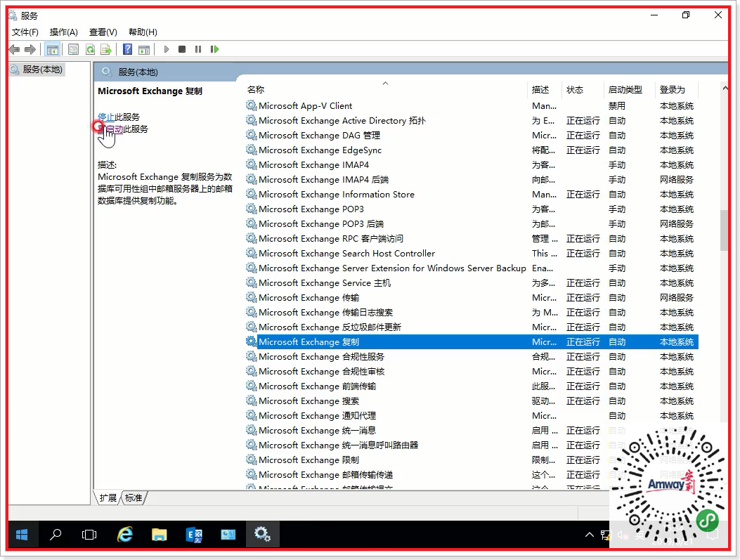Image resolution: width=740 pixels, height=560 pixels.
Task: Open service properties from the toolbar icon
Action: point(73,49)
